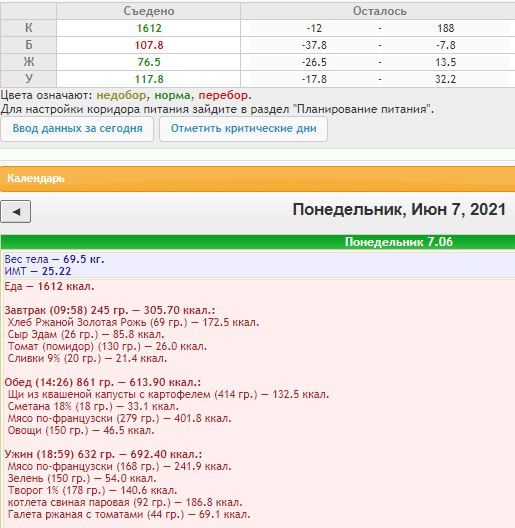515x528 pixels.
Task: Open the ИМТ 25.22 entry
Action: (38, 271)
